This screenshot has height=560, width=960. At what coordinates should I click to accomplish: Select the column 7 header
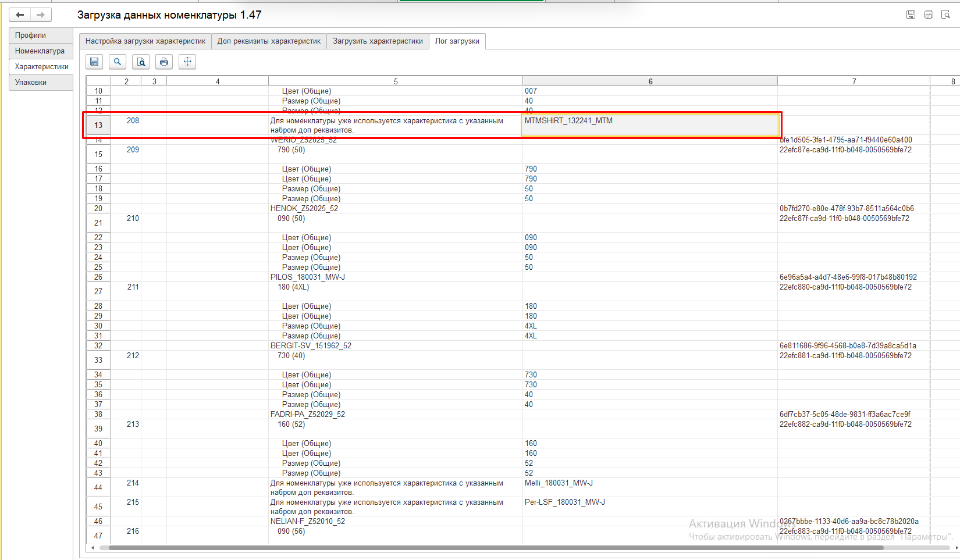[854, 81]
